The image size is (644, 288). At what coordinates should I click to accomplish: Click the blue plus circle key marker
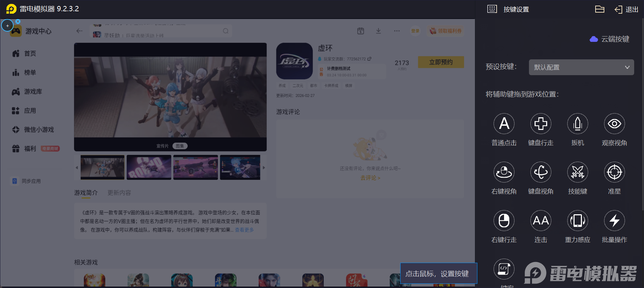[x=7, y=26]
